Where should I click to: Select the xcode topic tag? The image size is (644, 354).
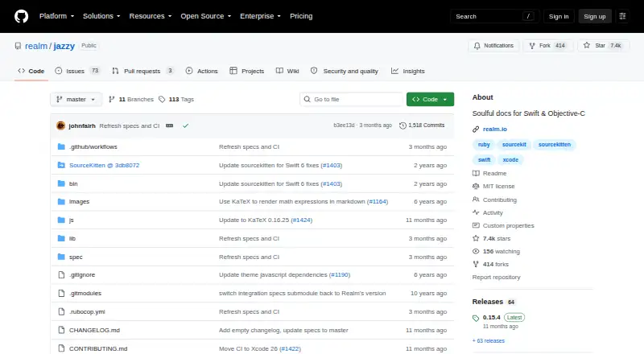coord(510,160)
